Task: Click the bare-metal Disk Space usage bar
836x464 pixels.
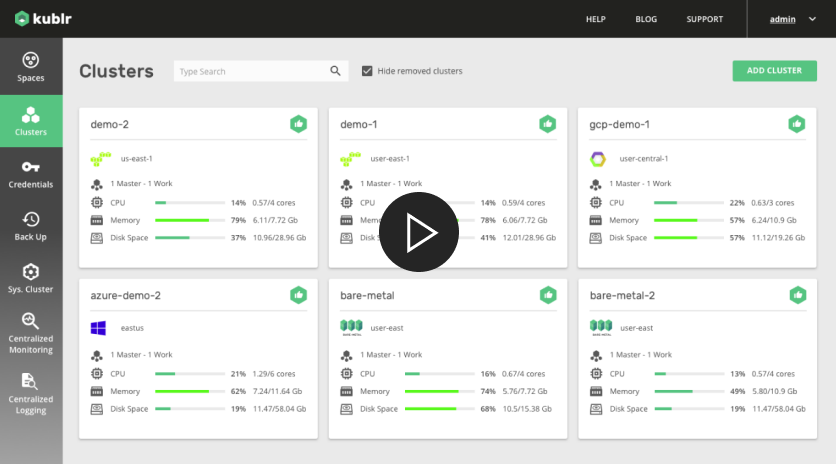Action: pyautogui.click(x=439, y=409)
